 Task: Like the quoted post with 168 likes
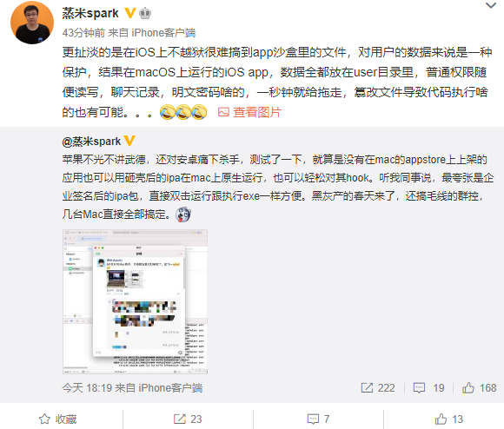click(x=480, y=388)
